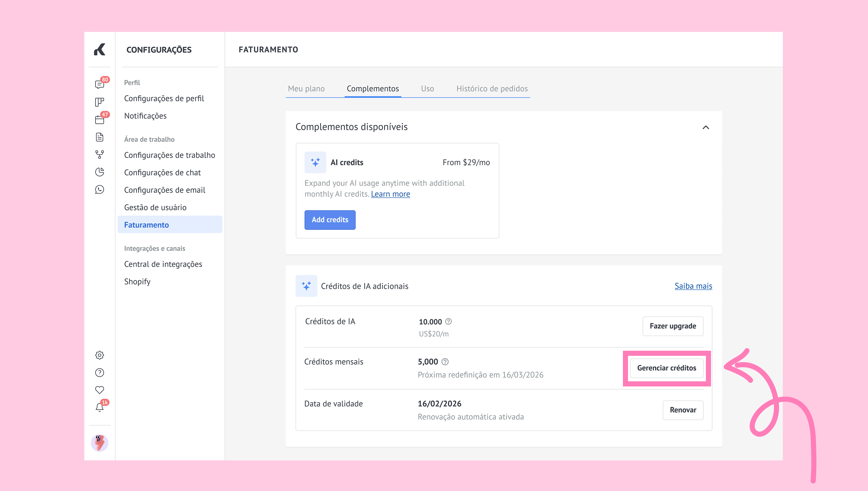Click info icon next to 10.000 credits
868x491 pixels.
(x=448, y=321)
